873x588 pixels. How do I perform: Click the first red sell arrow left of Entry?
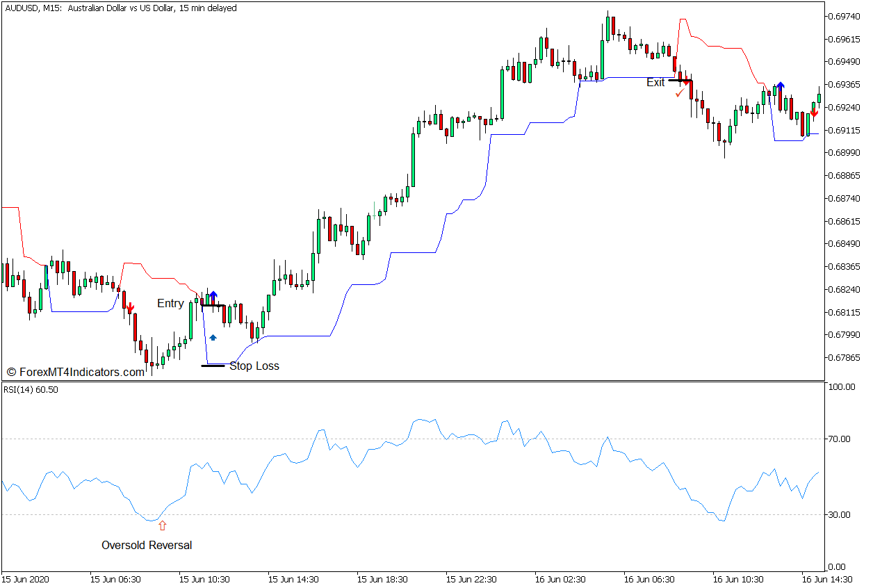pyautogui.click(x=130, y=307)
